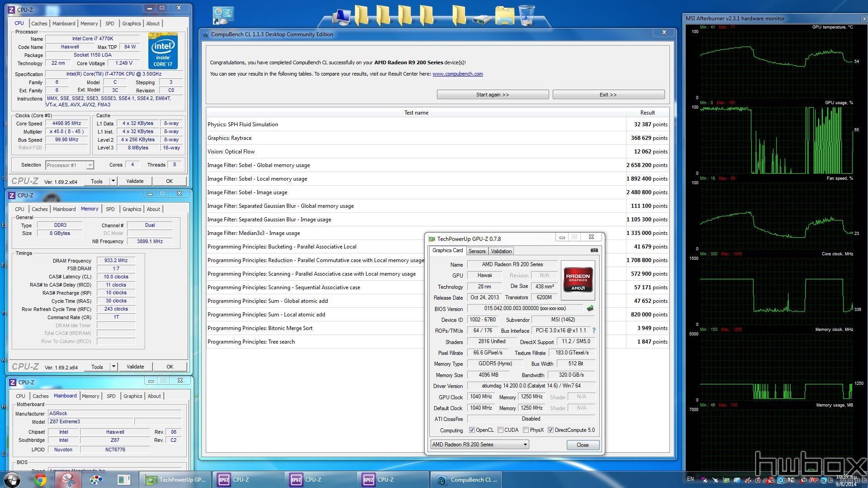Open the pinned document program beside Paint
The width and height of the screenshot is (868, 488).
point(123,480)
